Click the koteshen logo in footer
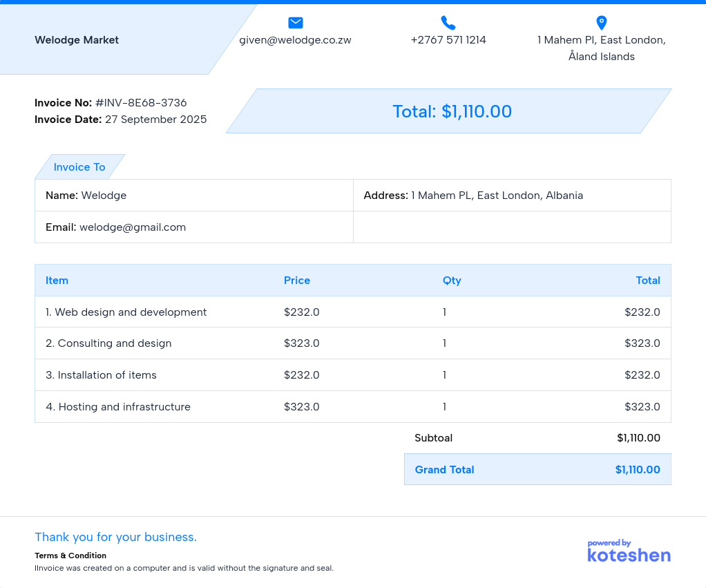Screen dimensions: 706x588 click(629, 551)
